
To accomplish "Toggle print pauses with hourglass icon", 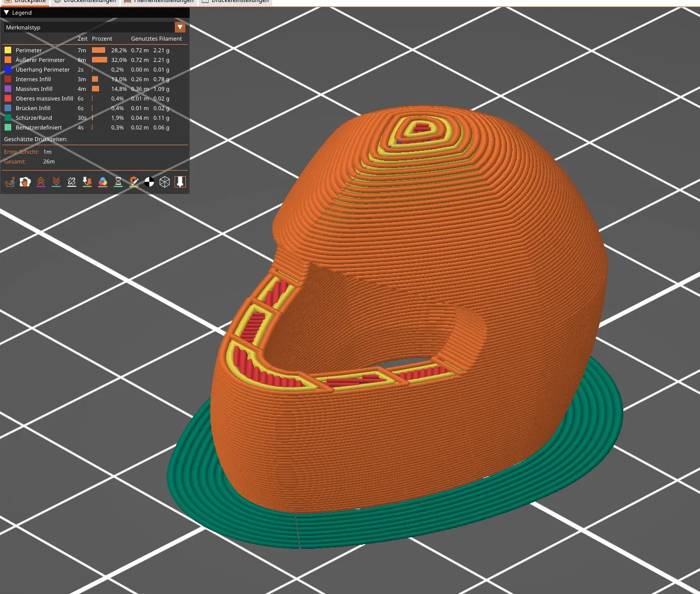I will point(118,182).
